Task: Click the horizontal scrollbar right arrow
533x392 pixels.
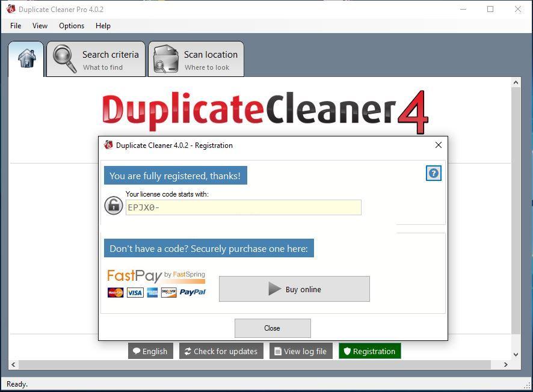Action: click(x=506, y=364)
